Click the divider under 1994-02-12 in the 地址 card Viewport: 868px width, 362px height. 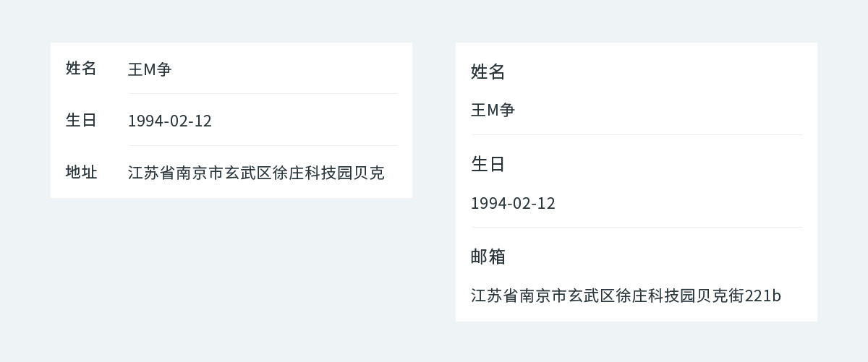[263, 146]
